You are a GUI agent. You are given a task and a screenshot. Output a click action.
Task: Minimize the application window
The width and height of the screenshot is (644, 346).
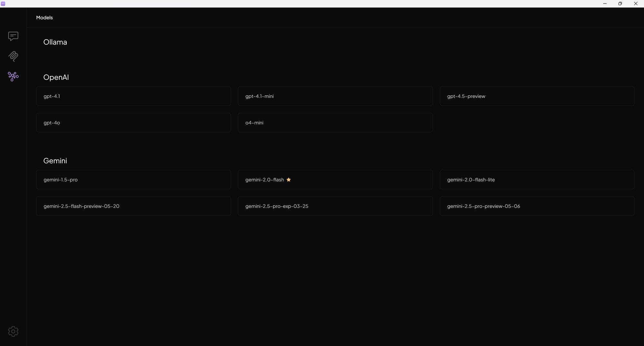click(x=605, y=4)
